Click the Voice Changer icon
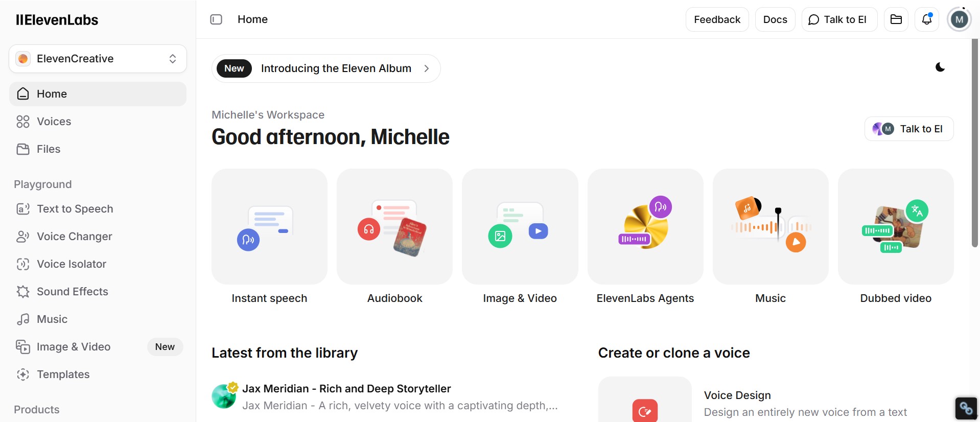This screenshot has height=422, width=980. point(23,237)
